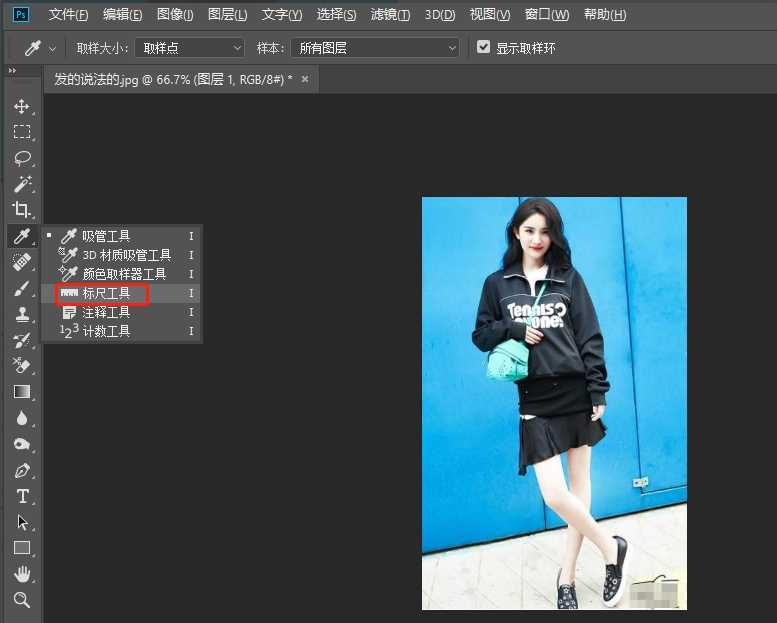Open the 样本 所有图层 dropdown
777x623 pixels.
(375, 48)
